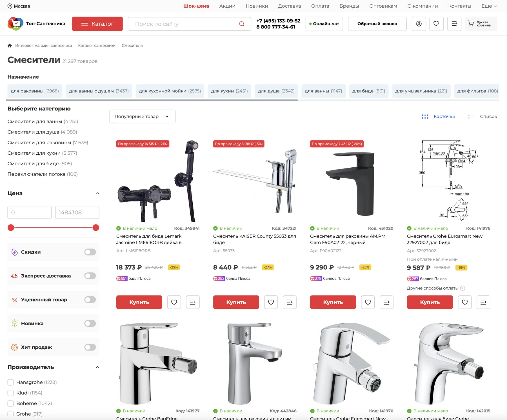The height and width of the screenshot is (420, 507).
Task: Collapse the Цена filter section
Action: (x=97, y=194)
